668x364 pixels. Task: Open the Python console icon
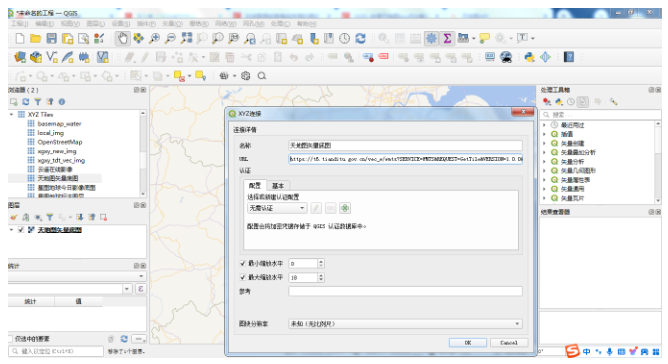pyautogui.click(x=530, y=57)
